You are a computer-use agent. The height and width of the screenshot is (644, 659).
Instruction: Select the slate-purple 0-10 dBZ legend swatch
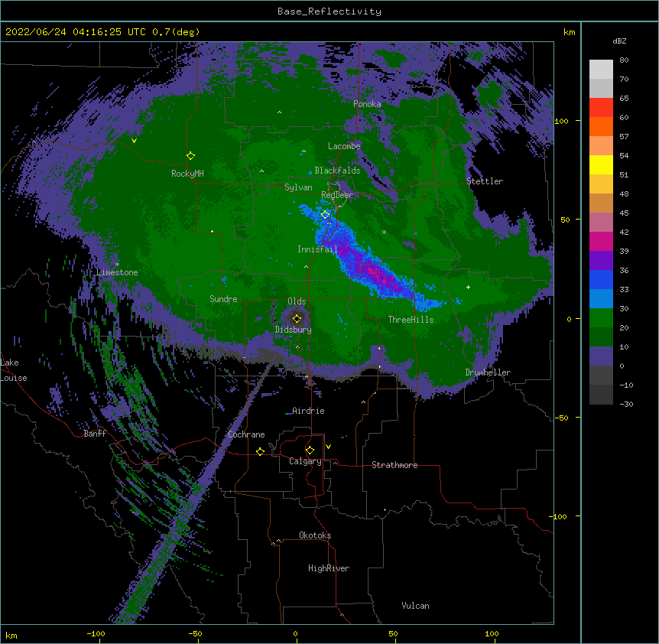click(x=601, y=356)
